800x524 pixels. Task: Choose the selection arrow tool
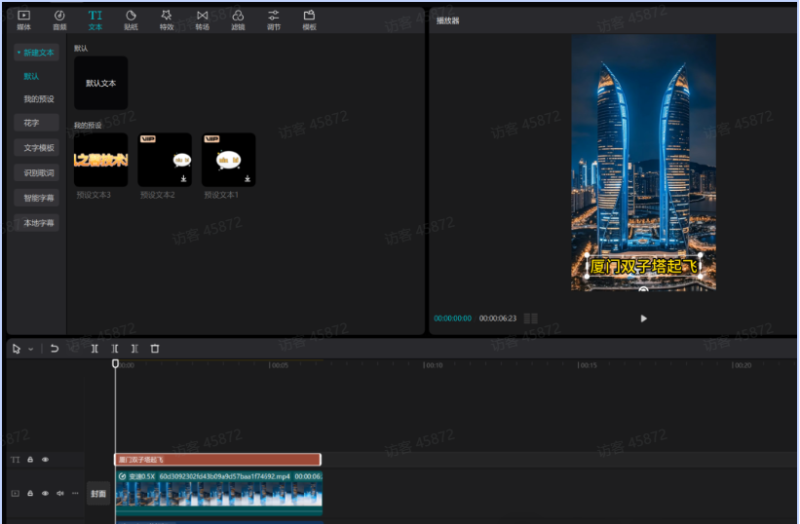coord(16,349)
